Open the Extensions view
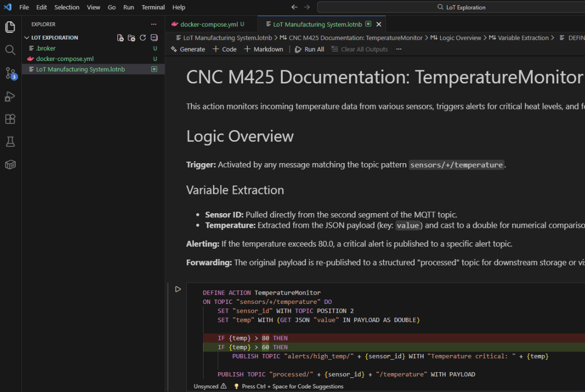Viewport: 585px width, 392px height. pos(10,119)
